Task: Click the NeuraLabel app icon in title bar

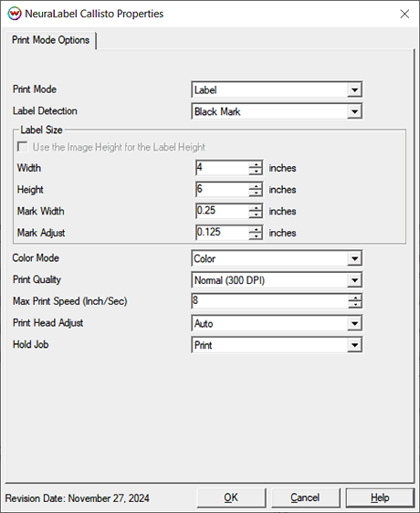Action: coord(14,14)
